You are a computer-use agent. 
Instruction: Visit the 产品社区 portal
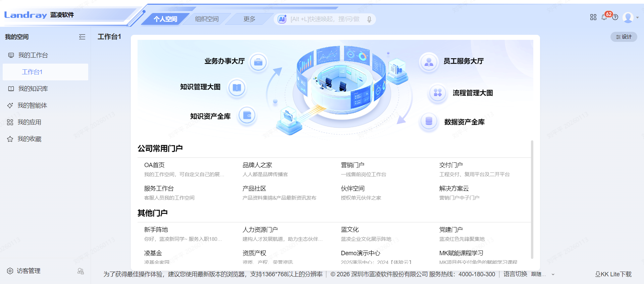click(x=254, y=189)
